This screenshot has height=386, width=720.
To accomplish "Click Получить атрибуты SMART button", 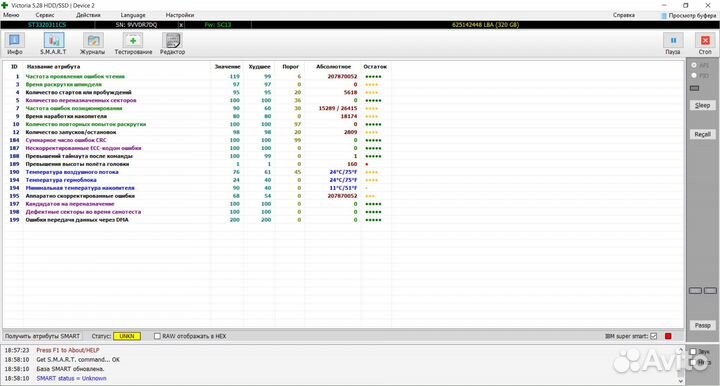I will [42, 336].
